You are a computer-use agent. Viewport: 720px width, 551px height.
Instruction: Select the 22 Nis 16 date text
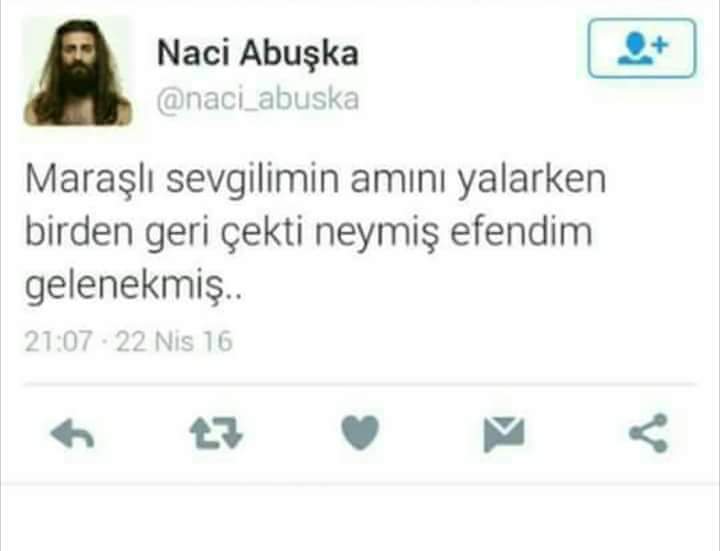tap(174, 342)
